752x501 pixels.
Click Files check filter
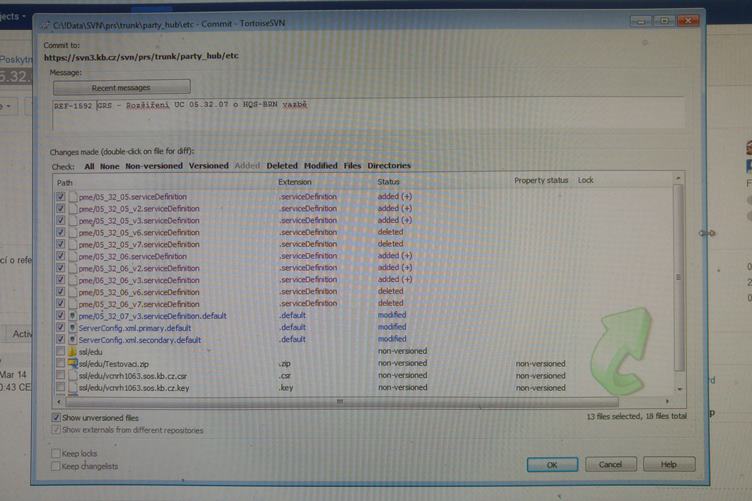(352, 165)
